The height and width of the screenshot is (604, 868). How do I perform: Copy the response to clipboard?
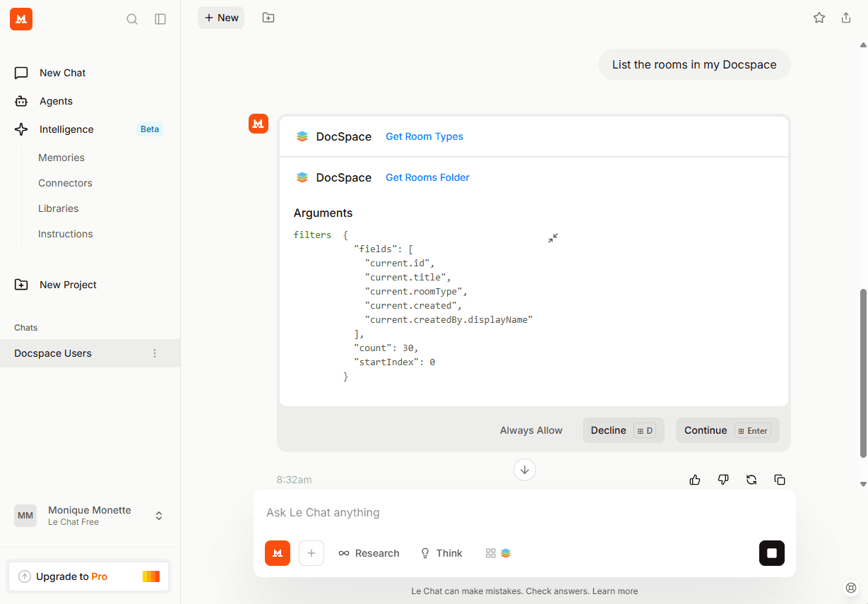tap(780, 480)
